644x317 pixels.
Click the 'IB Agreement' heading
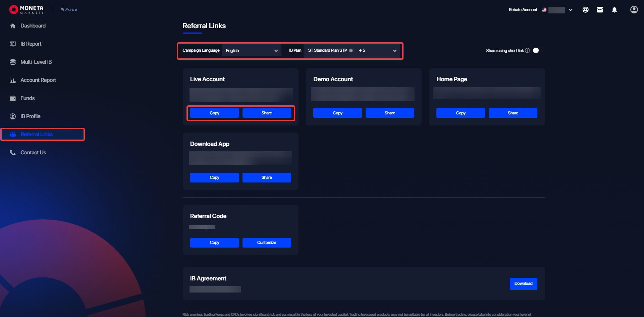(x=208, y=278)
